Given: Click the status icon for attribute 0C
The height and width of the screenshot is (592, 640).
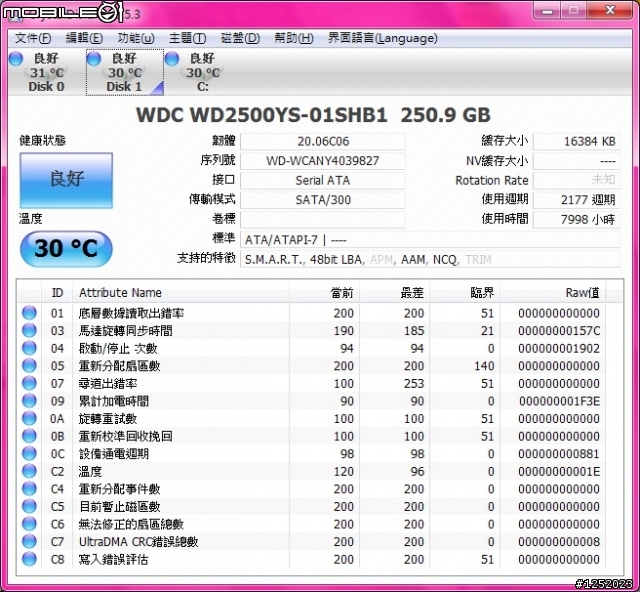Looking at the screenshot, I should pyautogui.click(x=29, y=453).
